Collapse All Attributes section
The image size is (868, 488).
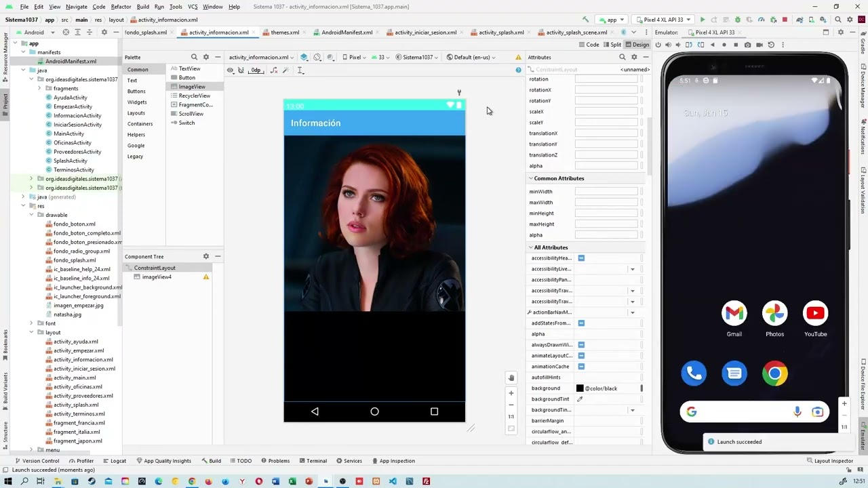(x=531, y=247)
